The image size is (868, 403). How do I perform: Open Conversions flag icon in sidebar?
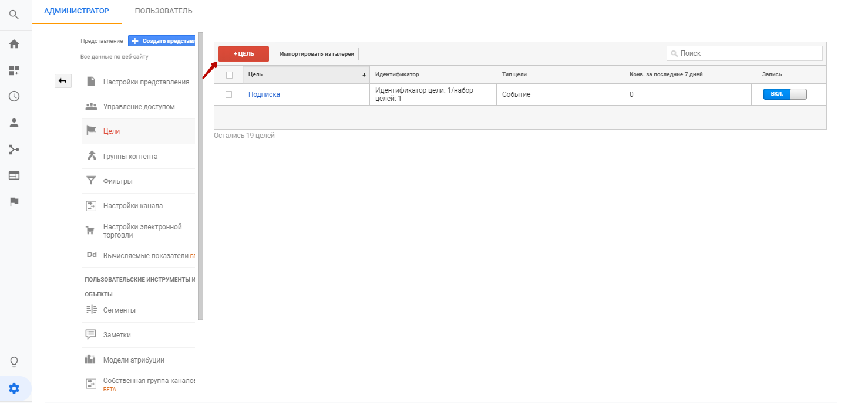click(x=14, y=202)
